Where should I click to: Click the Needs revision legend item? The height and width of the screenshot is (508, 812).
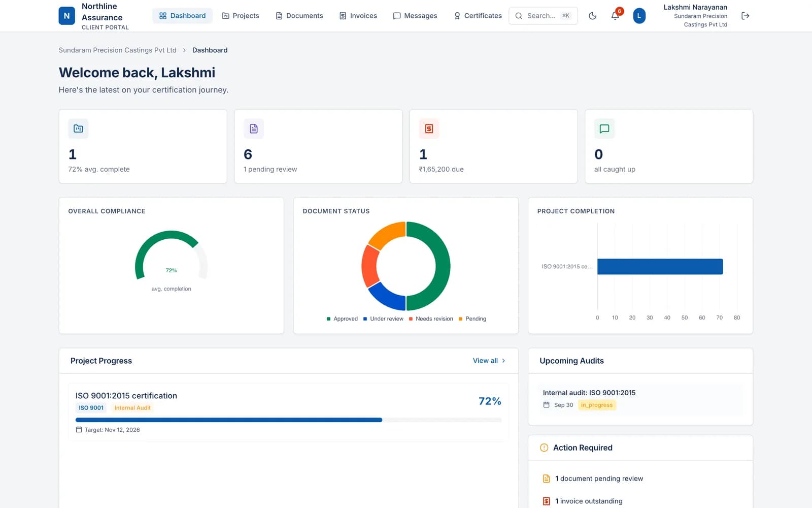[431, 319]
